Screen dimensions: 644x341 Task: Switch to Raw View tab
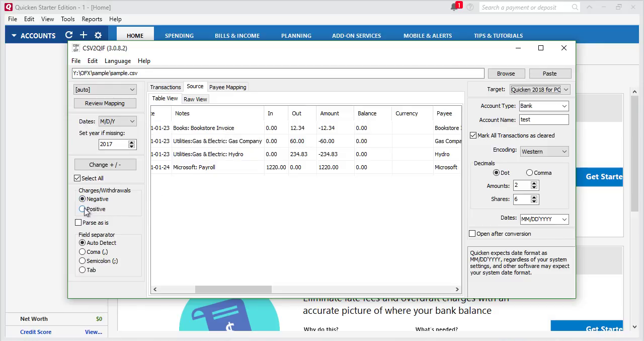195,99
